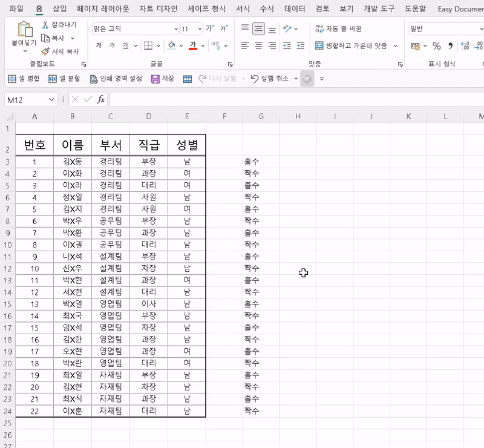Switch to the 수식 ribbon tab
This screenshot has height=448, width=484.
pyautogui.click(x=267, y=8)
